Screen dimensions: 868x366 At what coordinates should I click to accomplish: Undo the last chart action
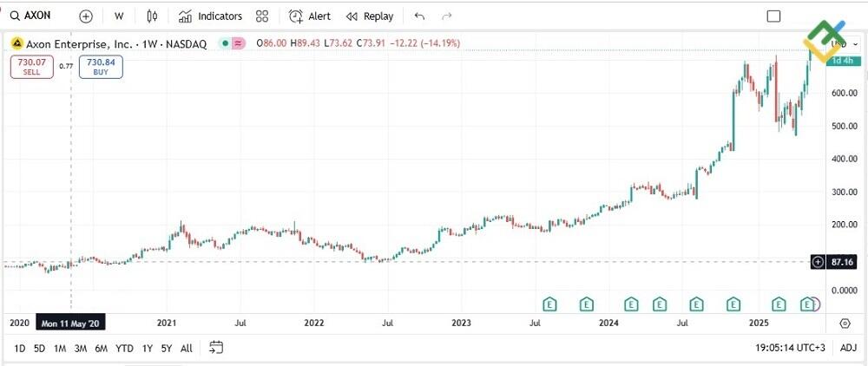pyautogui.click(x=420, y=16)
